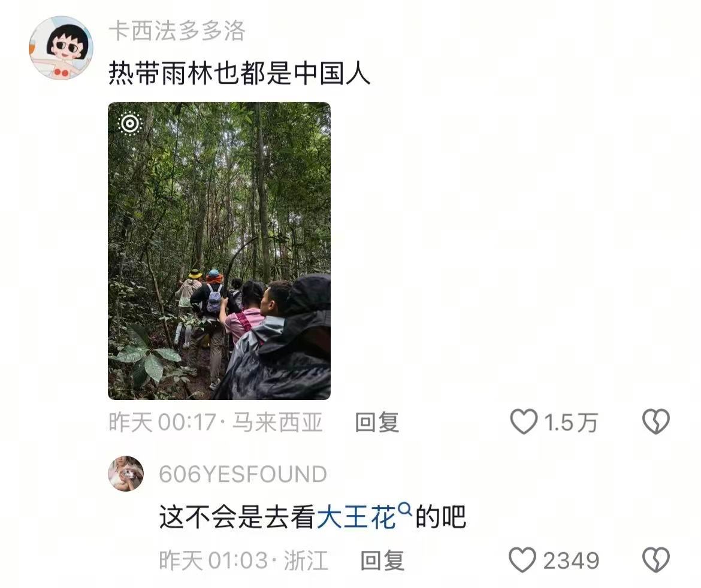Tap timestamp 昨天 00:17 · 马来西亚
The width and height of the screenshot is (701, 588).
point(216,422)
